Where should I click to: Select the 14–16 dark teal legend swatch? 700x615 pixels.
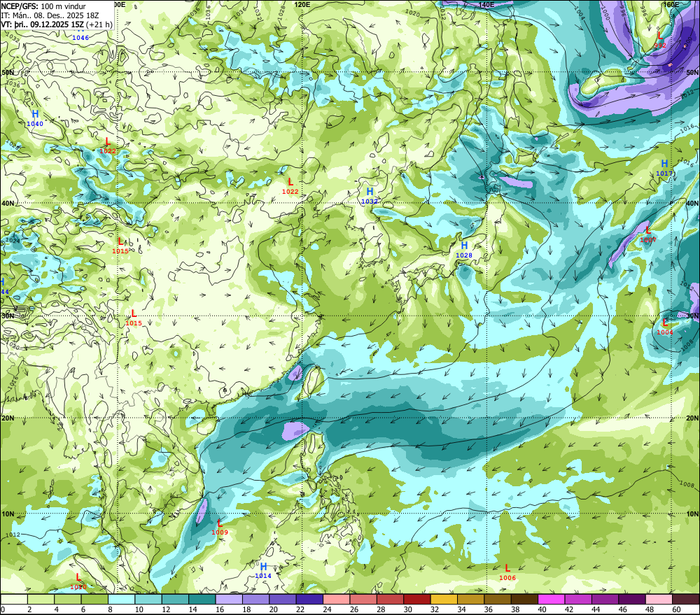(202, 599)
